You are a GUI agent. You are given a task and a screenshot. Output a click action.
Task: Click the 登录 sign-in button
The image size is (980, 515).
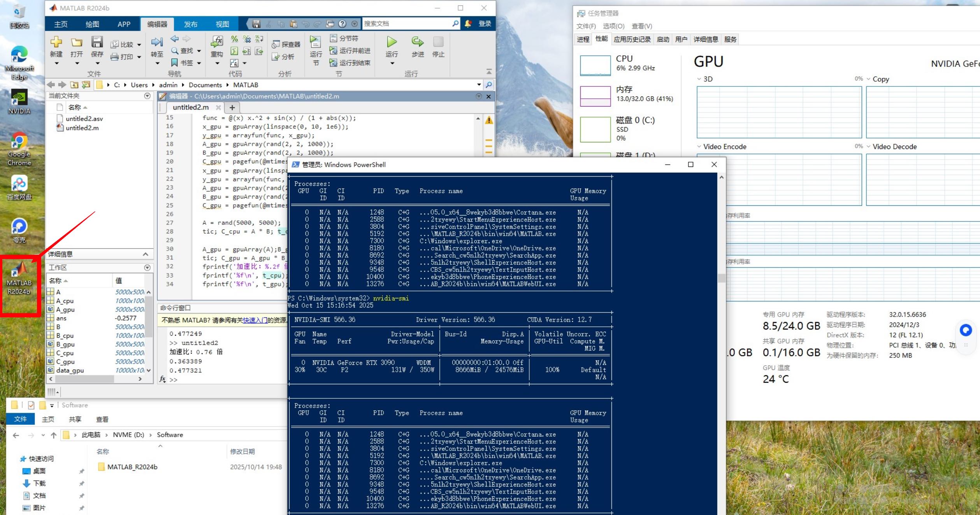point(485,24)
